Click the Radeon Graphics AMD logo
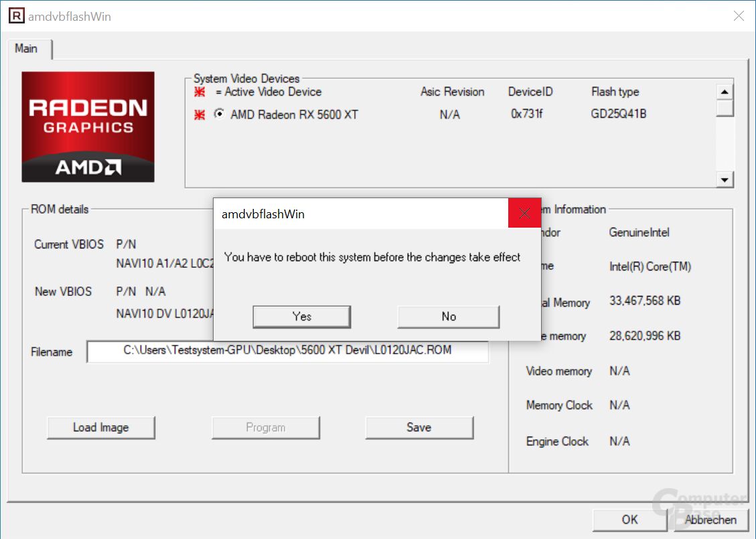This screenshot has width=756, height=539. (88, 127)
